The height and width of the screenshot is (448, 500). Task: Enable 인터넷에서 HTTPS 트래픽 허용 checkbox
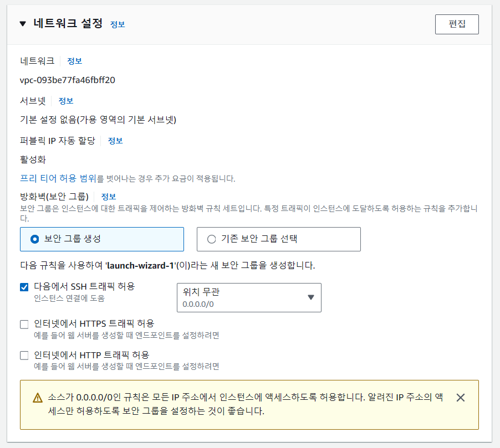coord(24,325)
